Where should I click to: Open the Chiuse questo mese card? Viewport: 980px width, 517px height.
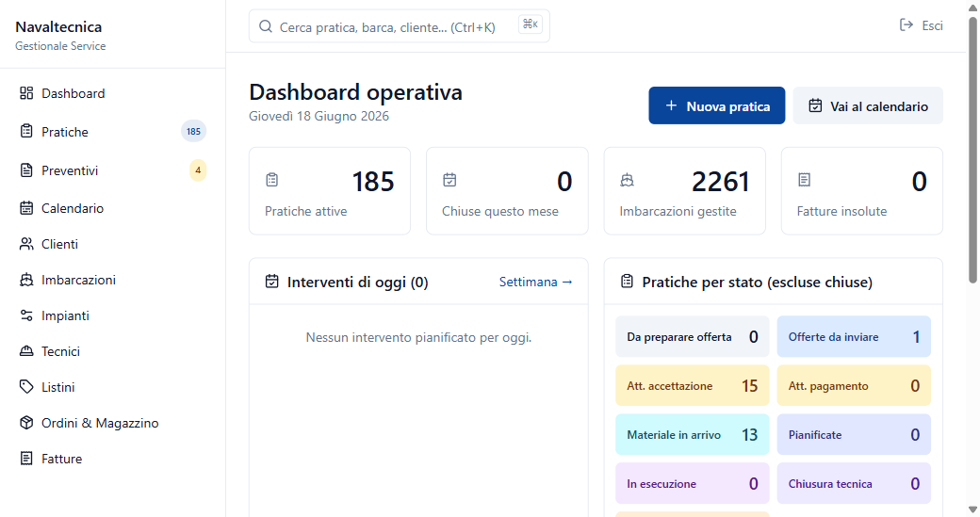pos(507,191)
